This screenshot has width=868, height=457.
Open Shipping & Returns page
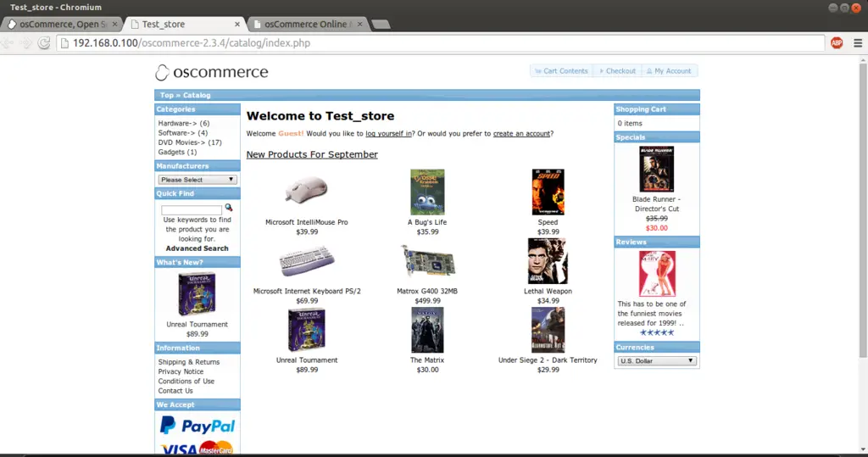point(189,362)
